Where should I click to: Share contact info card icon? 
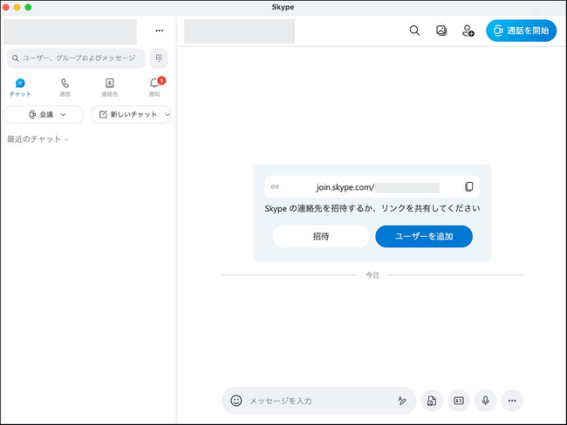pos(459,401)
